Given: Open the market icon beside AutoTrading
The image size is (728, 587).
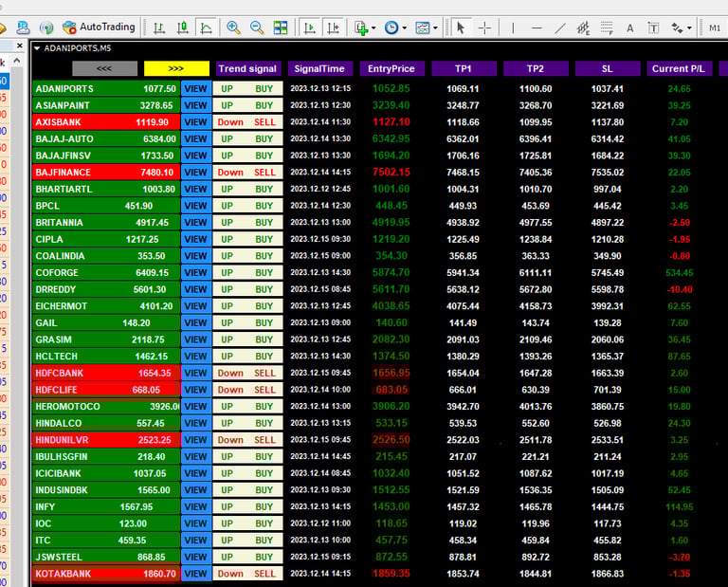Looking at the screenshot, I should [x=23, y=28].
